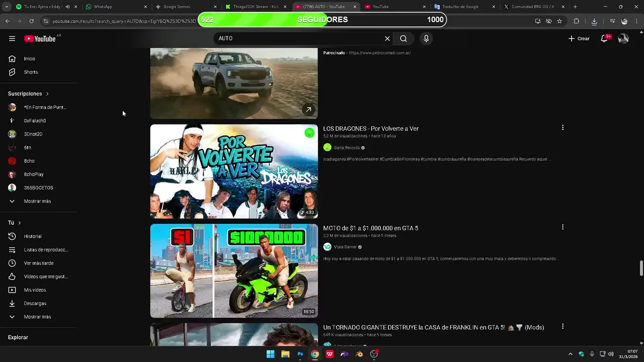Open the Garra Records channel avatar
The image size is (644, 362).
(x=328, y=147)
